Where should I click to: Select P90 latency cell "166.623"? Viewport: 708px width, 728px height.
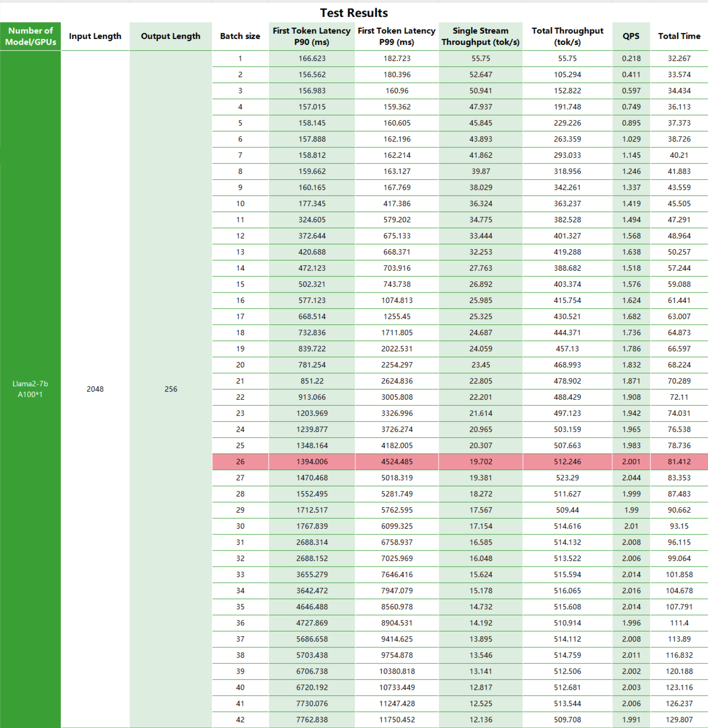click(x=312, y=59)
